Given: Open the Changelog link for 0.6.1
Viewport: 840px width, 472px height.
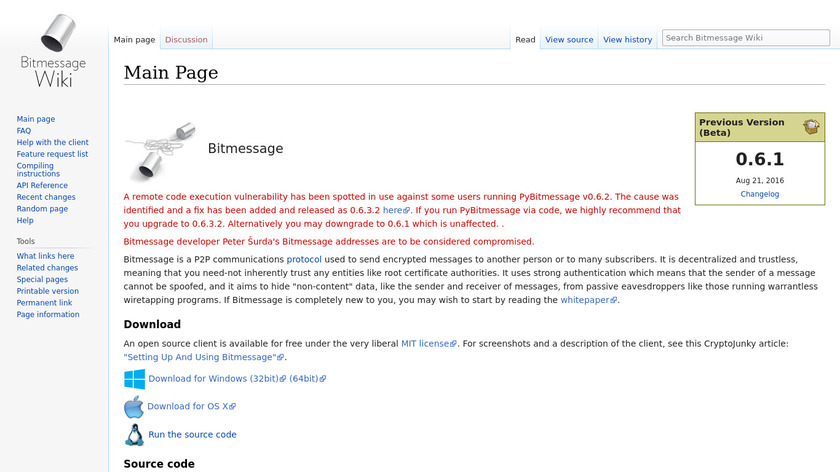Looking at the screenshot, I should click(x=760, y=194).
